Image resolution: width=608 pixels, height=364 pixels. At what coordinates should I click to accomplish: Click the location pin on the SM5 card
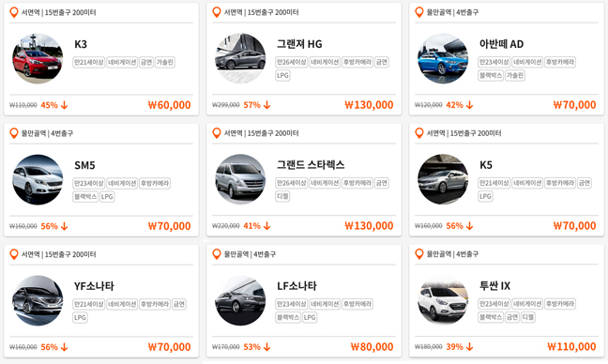point(13,133)
